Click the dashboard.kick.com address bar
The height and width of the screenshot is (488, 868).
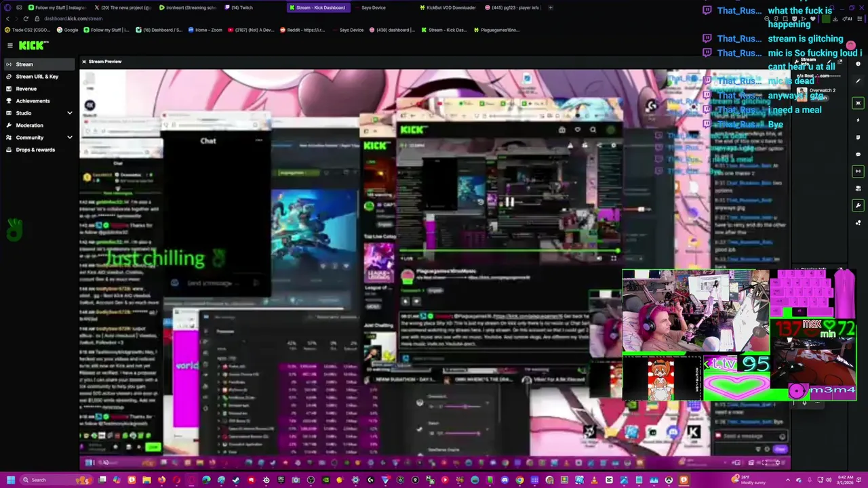73,18
